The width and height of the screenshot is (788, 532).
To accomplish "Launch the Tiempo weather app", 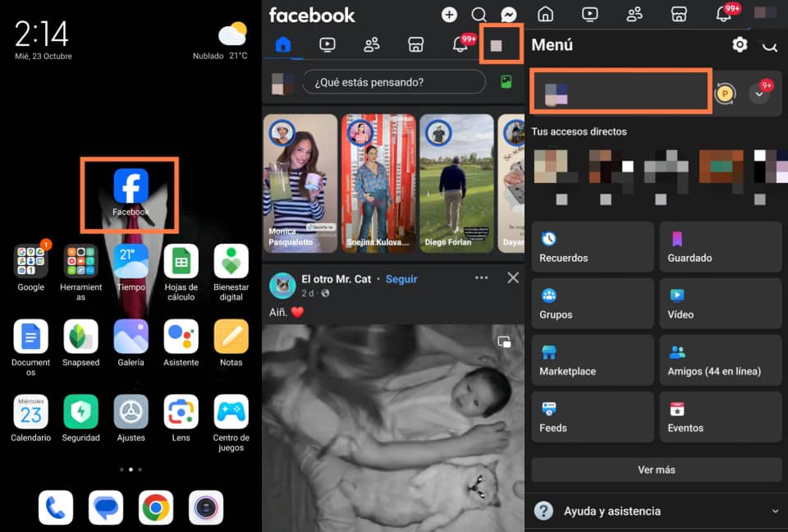I will (x=131, y=261).
